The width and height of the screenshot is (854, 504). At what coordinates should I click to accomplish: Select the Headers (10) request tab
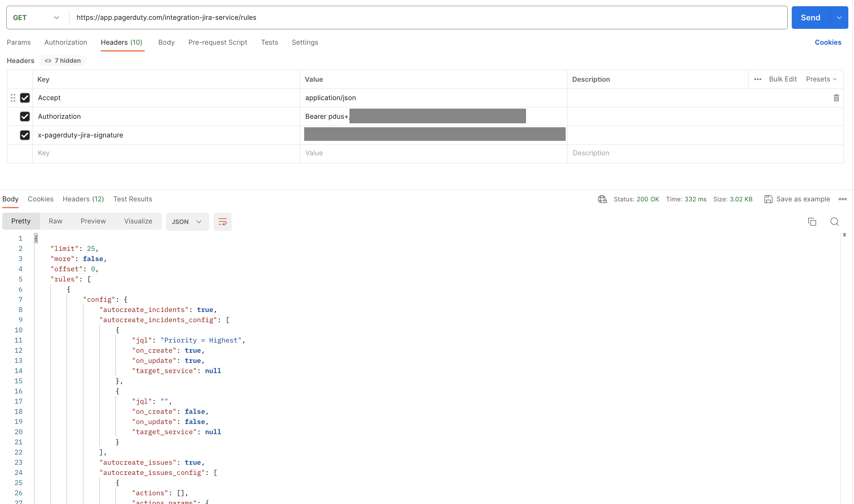point(122,42)
